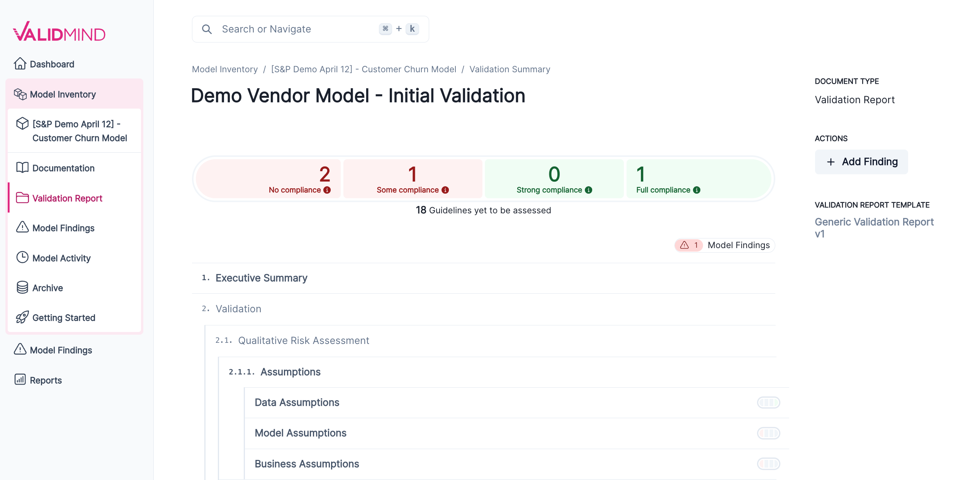Click inside the Search or Navigate field
The height and width of the screenshot is (480, 980).
[x=290, y=29]
